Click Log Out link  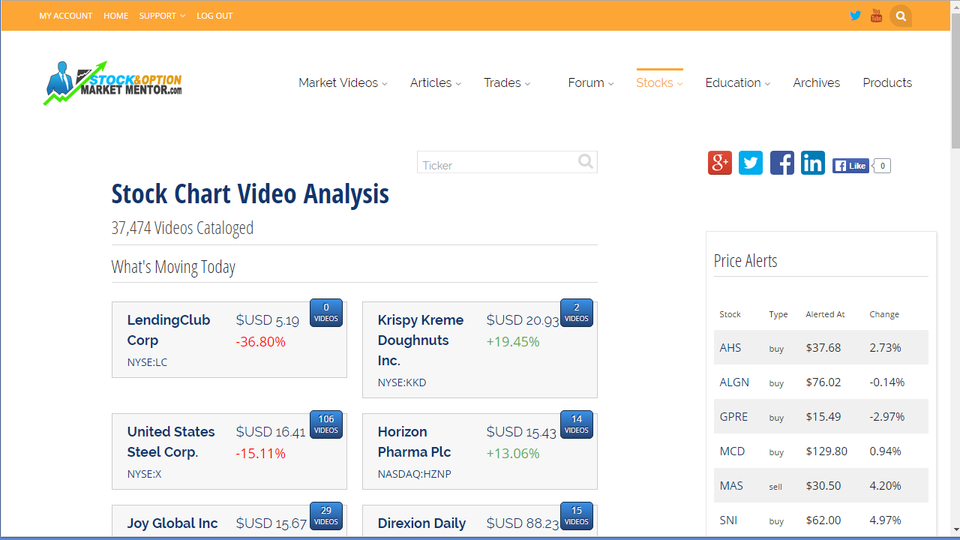tap(214, 16)
